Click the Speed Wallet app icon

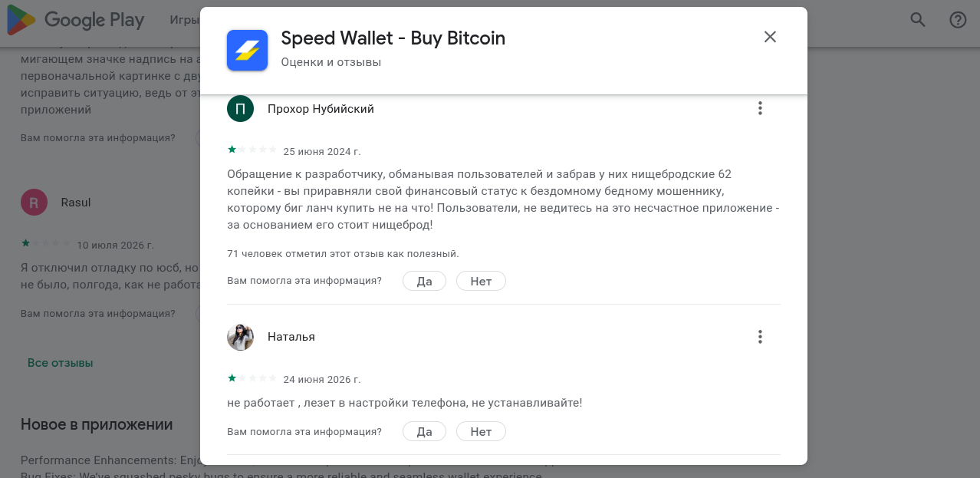tap(247, 50)
